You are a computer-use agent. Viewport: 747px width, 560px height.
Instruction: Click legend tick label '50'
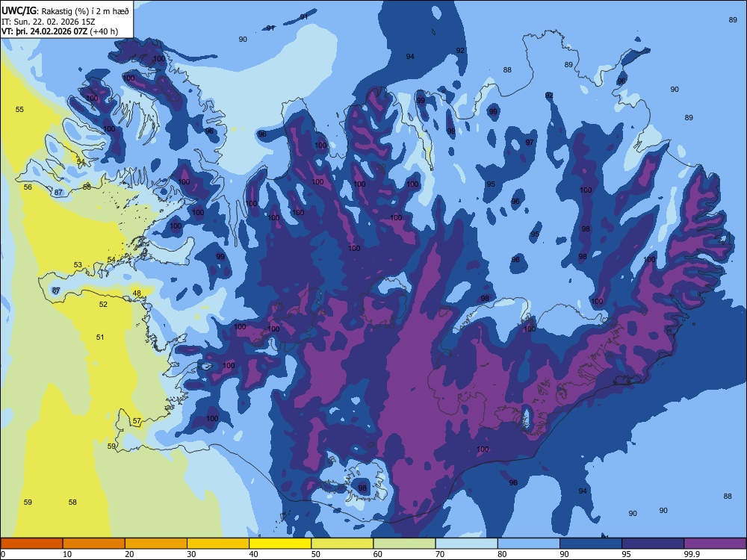click(316, 554)
